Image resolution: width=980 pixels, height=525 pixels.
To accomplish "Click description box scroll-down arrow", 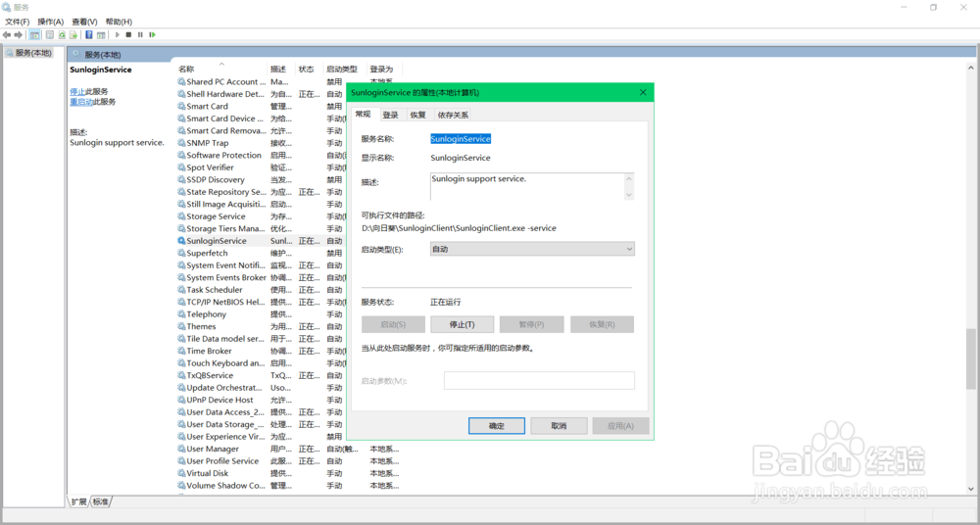I will point(629,195).
